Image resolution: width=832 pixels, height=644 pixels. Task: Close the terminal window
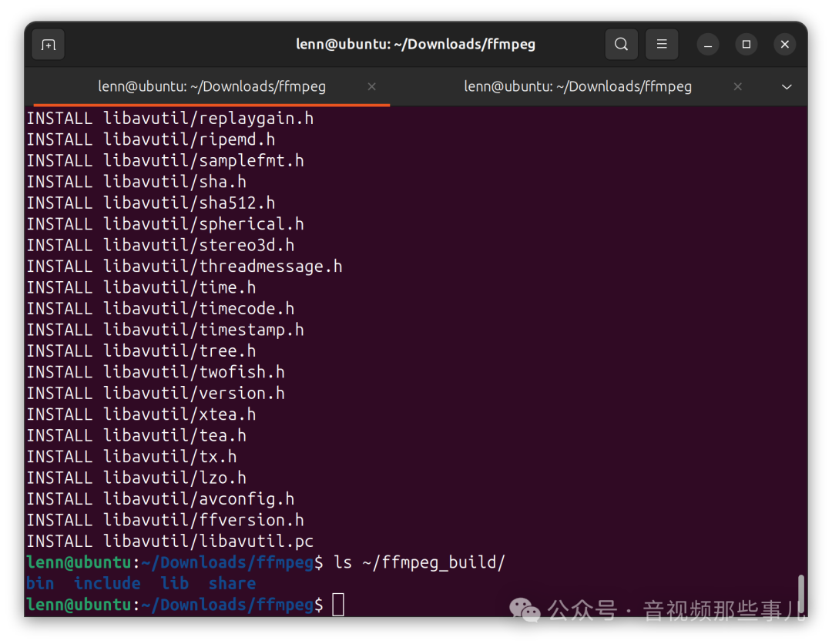point(785,45)
